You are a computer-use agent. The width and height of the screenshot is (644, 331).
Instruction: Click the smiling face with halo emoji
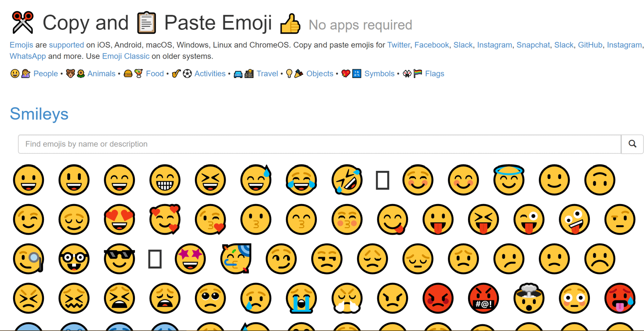pos(508,180)
